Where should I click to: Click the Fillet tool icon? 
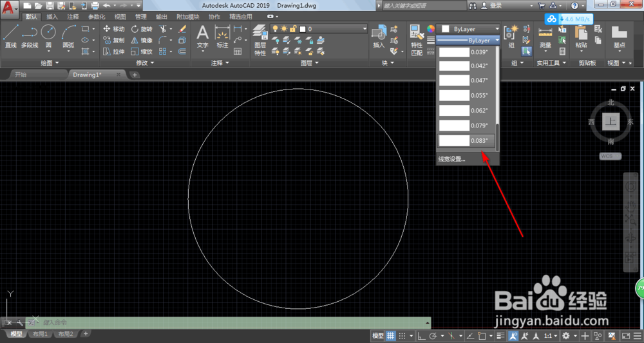[x=163, y=40]
